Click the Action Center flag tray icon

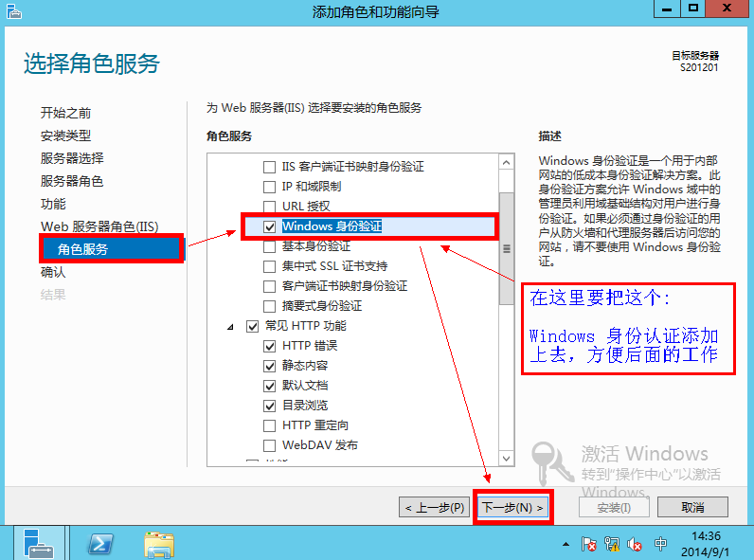coord(588,544)
